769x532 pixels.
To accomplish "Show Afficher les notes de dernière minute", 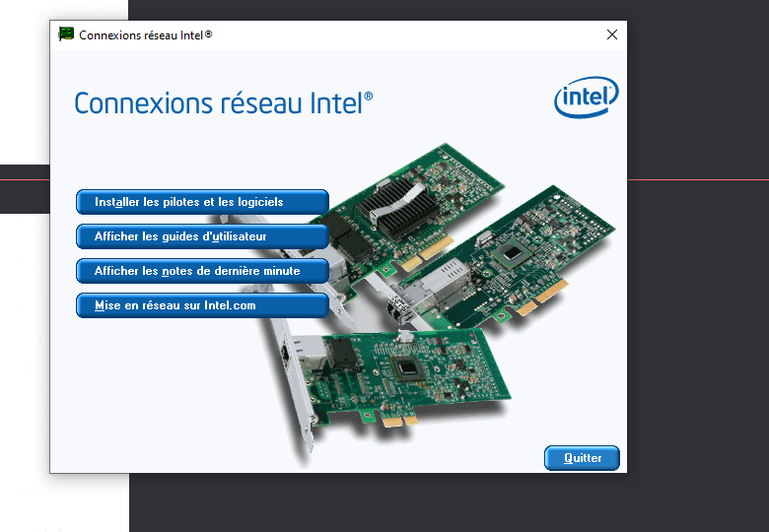I will (x=202, y=271).
